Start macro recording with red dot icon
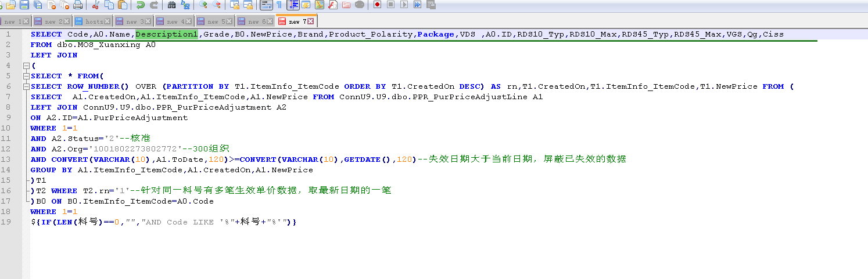This screenshot has width=868, height=279. (377, 5)
